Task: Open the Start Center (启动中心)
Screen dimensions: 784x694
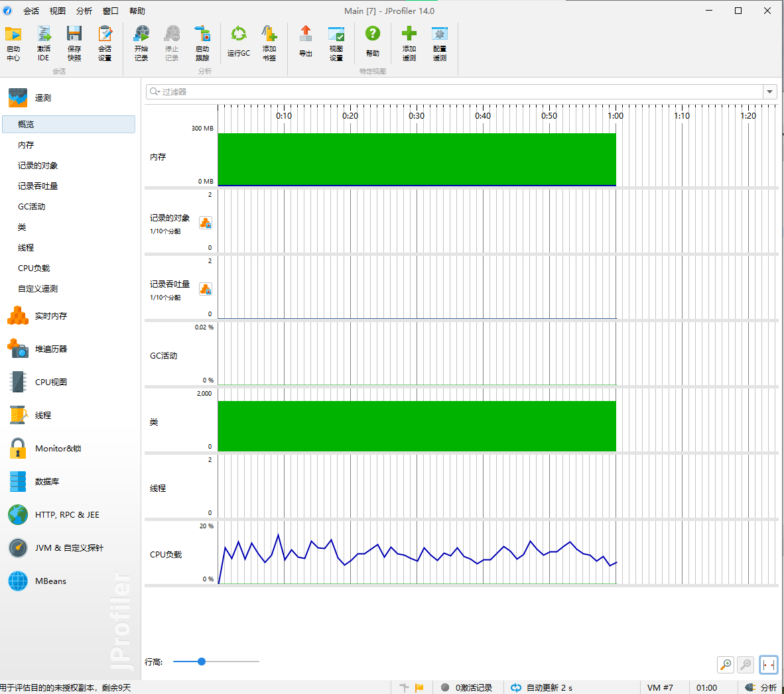Action: pos(13,44)
